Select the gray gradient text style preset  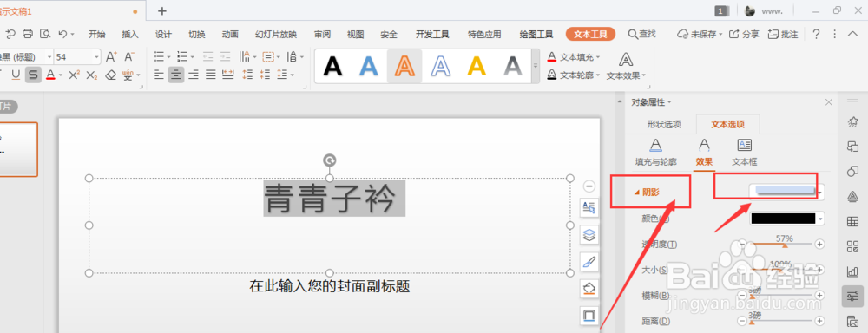(x=513, y=67)
